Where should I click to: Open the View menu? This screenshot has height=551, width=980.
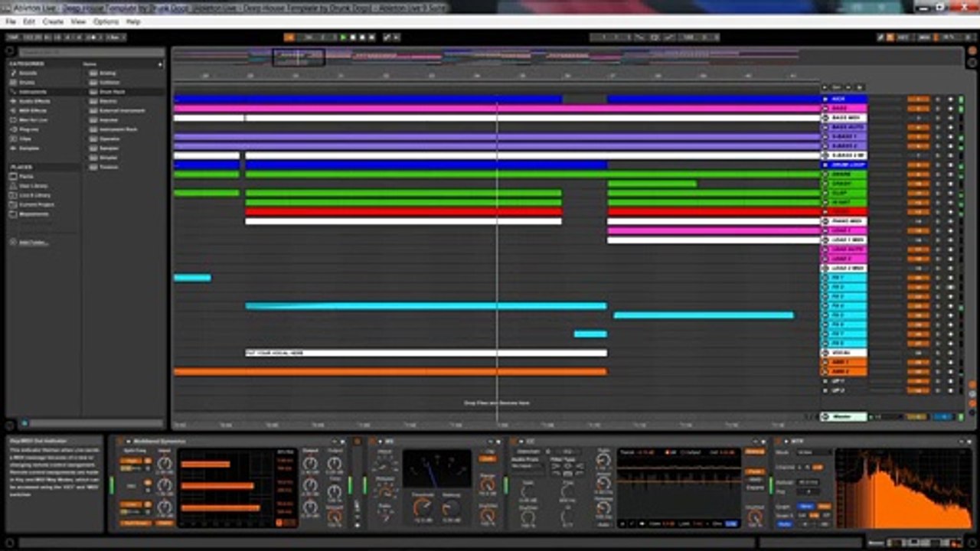coord(78,21)
